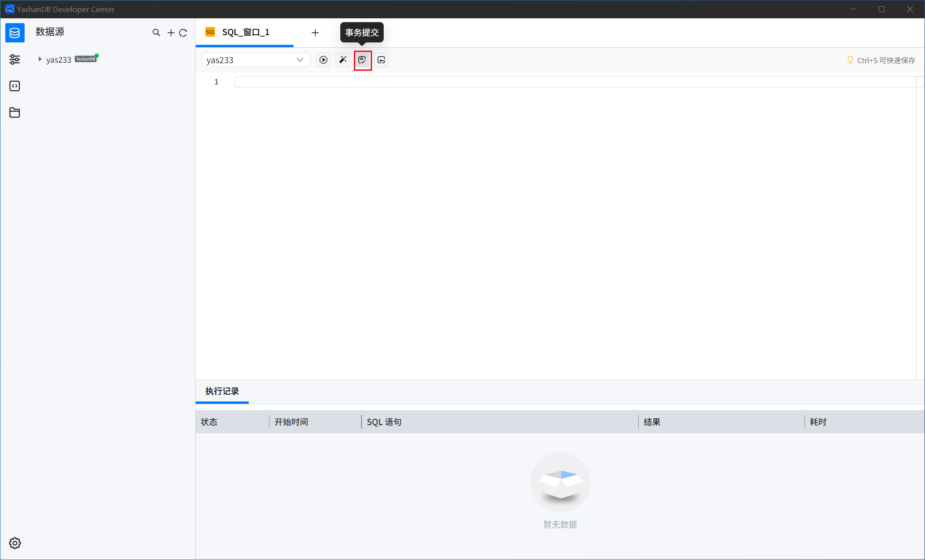Switch to SQL_窗口_1 tab
Screen dimensions: 925x560
(245, 32)
